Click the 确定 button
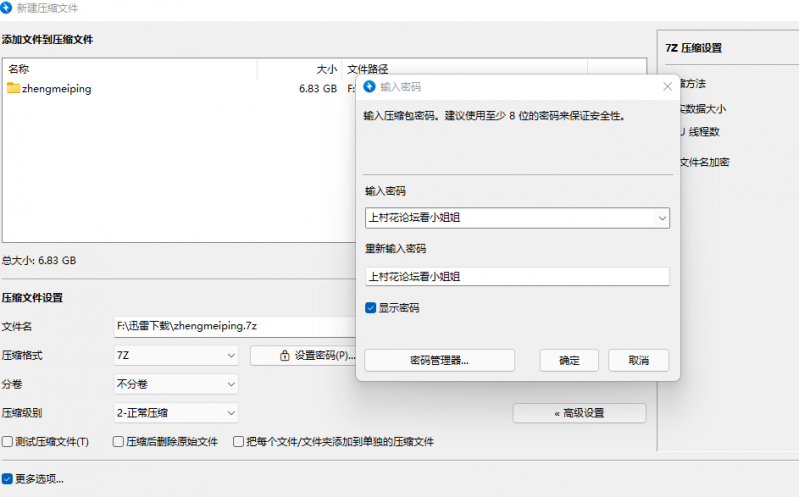This screenshot has height=497, width=799. point(568,360)
